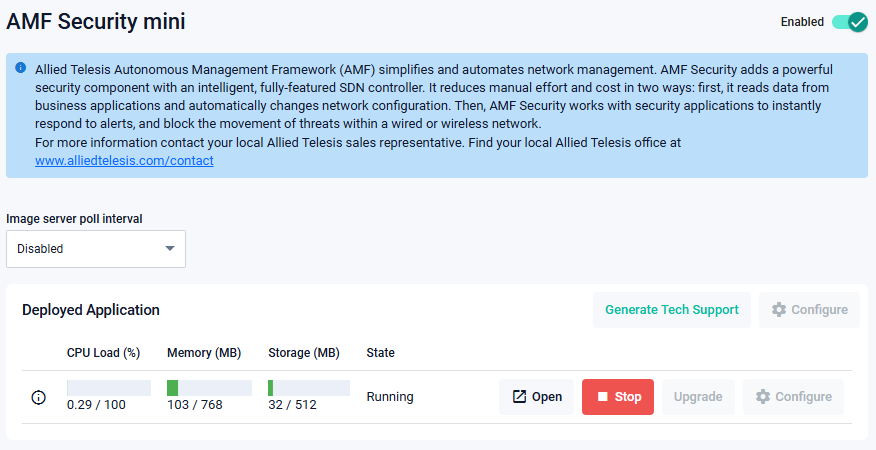This screenshot has height=450, width=876.
Task: Click the Enabled label next to the switch
Action: pos(802,22)
